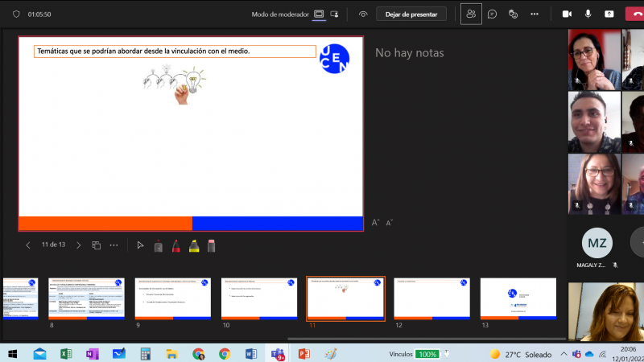Open slide options ellipsis below the slide
The height and width of the screenshot is (362, 644).
tap(114, 245)
